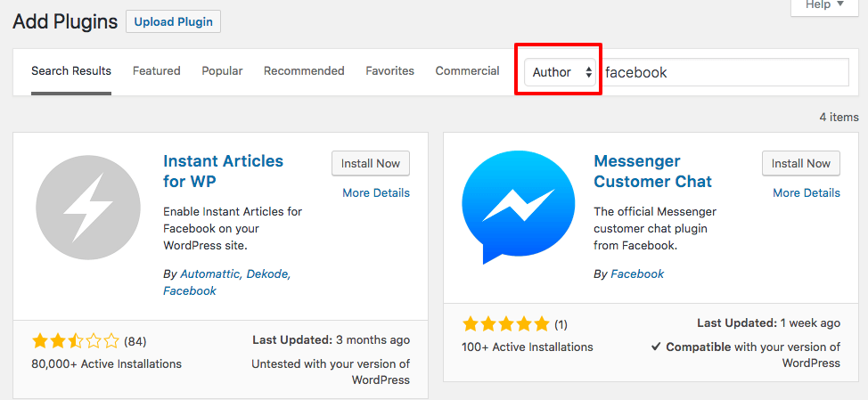
Task: Open the Author search type dropdown
Action: point(561,72)
